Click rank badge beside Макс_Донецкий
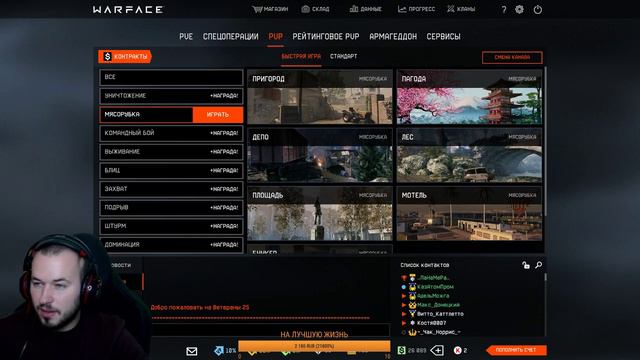Image resolution: width=640 pixels, height=360 pixels. pyautogui.click(x=413, y=305)
